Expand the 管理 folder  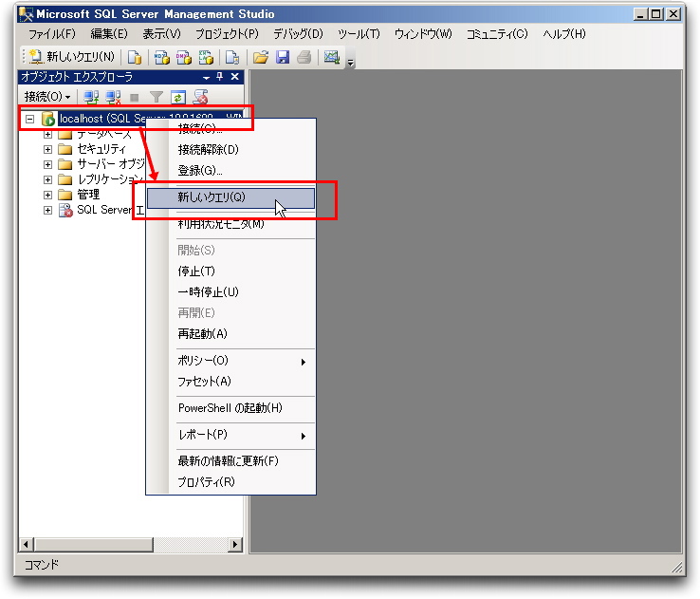coord(47,195)
